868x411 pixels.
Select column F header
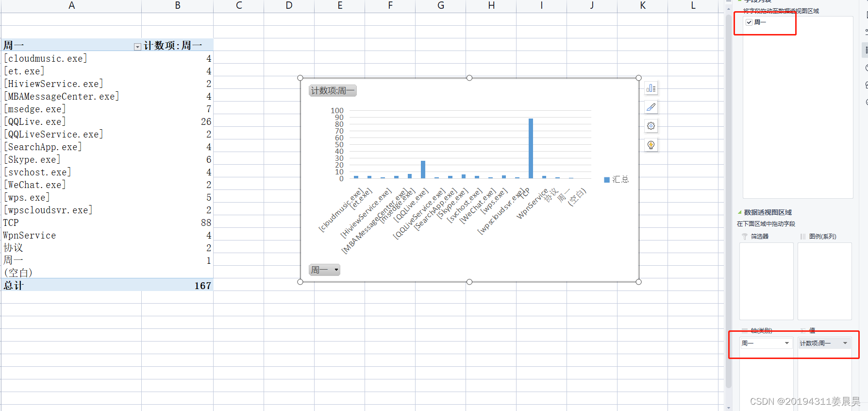coord(390,5)
